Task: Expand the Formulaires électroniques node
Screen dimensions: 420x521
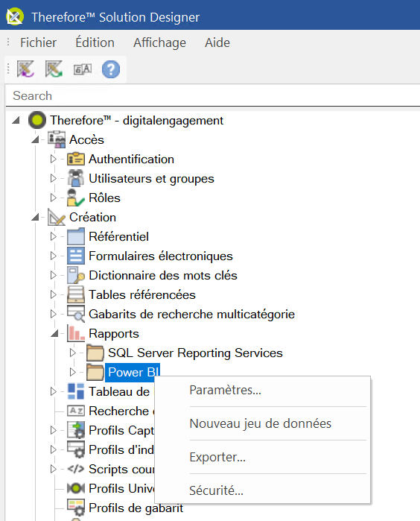Action: pyautogui.click(x=53, y=256)
